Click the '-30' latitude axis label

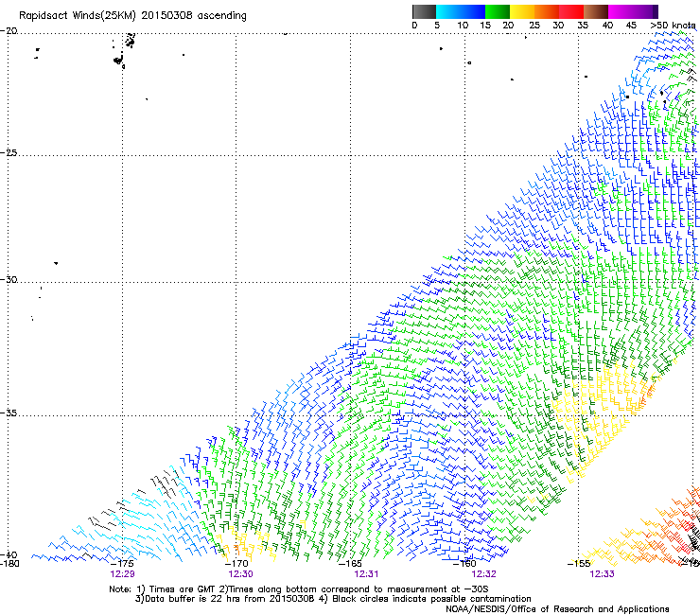9,279
